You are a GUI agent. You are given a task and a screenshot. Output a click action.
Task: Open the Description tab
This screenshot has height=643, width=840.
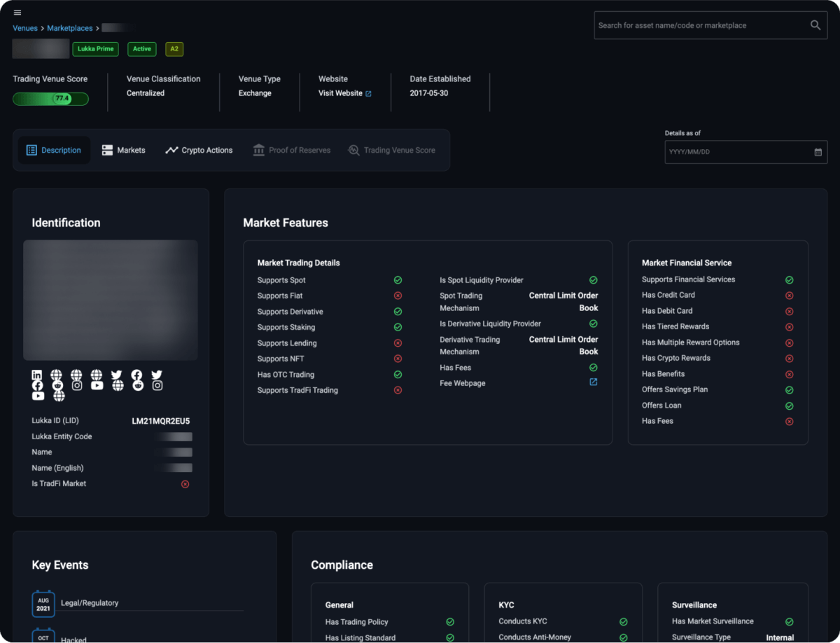tap(54, 149)
